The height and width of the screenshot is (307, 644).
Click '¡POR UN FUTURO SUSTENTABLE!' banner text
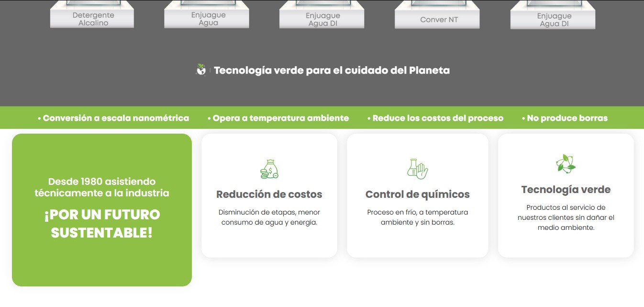(x=102, y=224)
